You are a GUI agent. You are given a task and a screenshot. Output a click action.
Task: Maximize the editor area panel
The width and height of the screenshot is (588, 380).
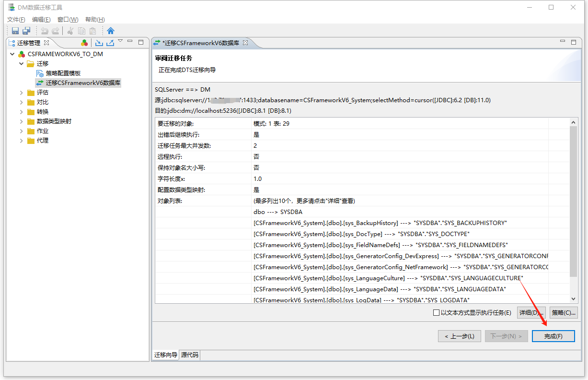pos(574,42)
